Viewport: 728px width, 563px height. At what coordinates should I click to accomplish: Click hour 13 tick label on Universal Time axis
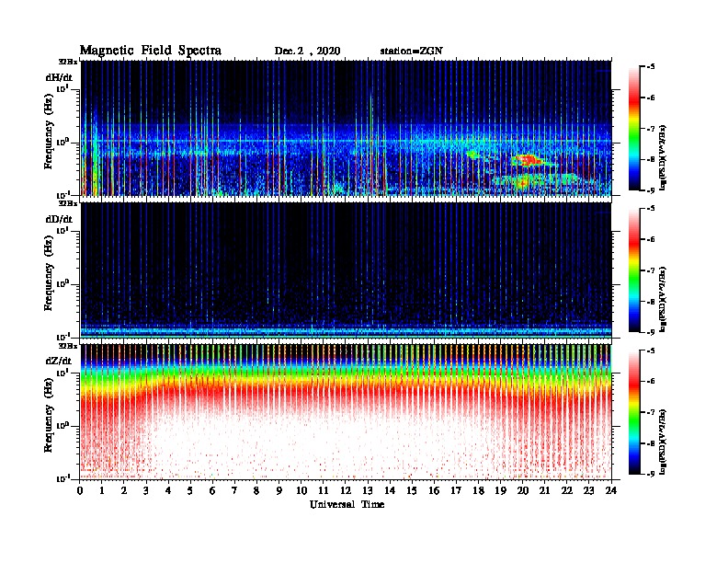tap(368, 490)
